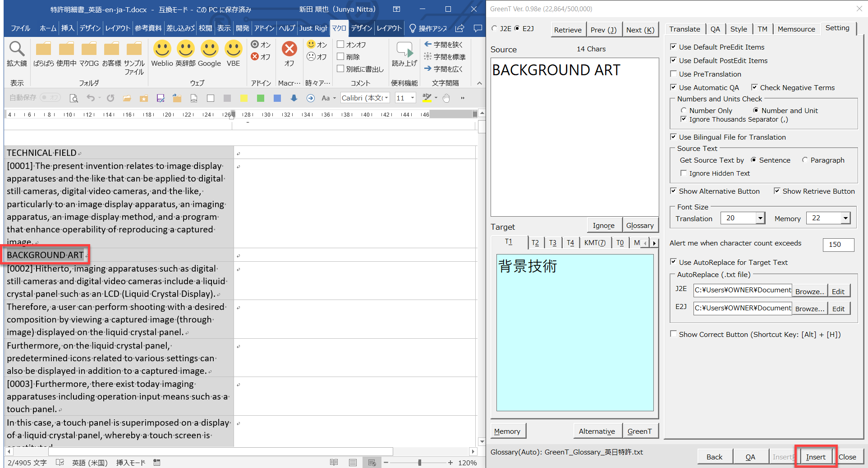Click the character count alert field
Image resolution: width=868 pixels, height=468 pixels.
(838, 244)
